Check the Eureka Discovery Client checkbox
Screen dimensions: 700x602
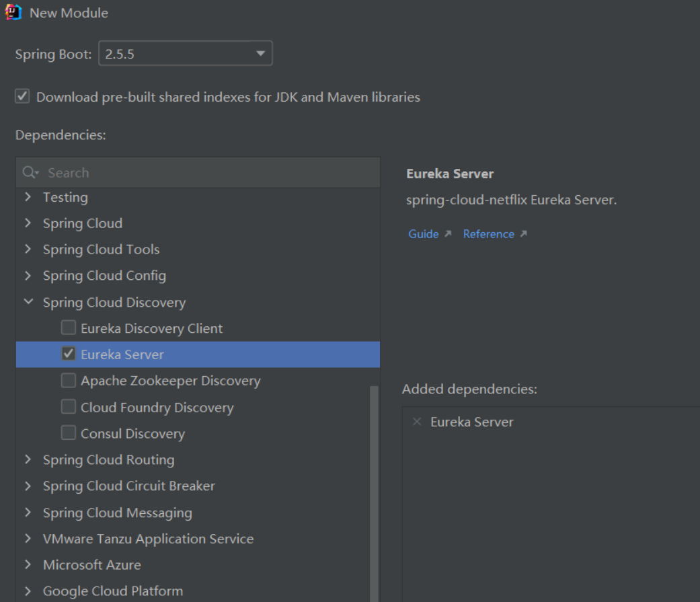pyautogui.click(x=69, y=328)
